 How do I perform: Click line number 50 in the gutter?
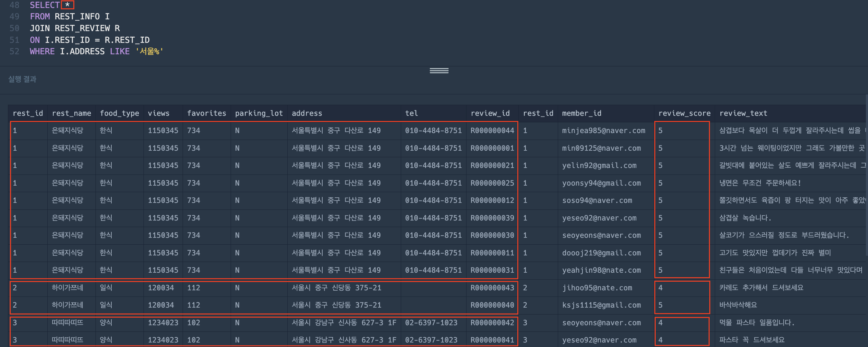click(x=15, y=28)
